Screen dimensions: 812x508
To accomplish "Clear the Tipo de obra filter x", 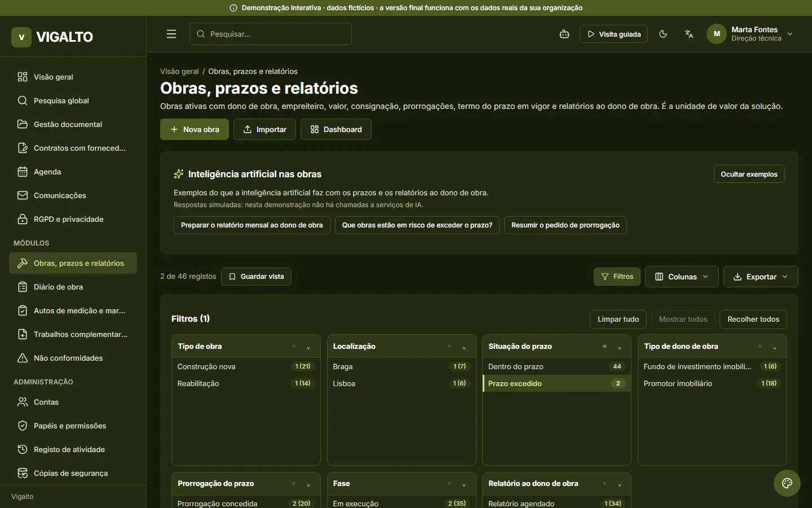I will coord(294,347).
